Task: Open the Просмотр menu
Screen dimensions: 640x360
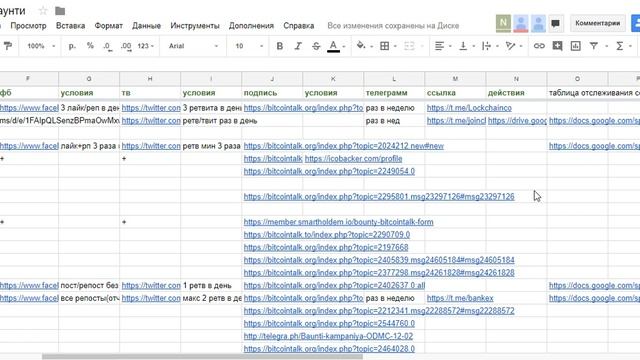Action: pyautogui.click(x=28, y=26)
